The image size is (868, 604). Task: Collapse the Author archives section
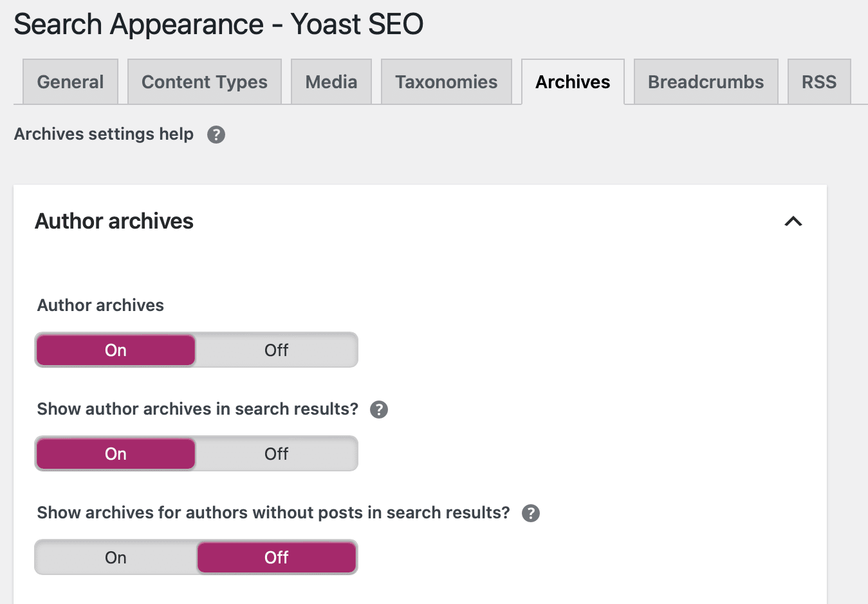tap(793, 222)
